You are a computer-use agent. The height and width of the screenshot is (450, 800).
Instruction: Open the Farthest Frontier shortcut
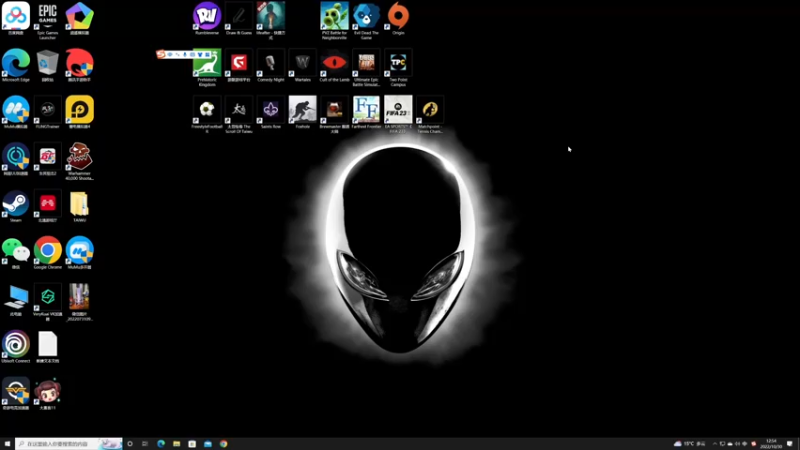pos(366,112)
